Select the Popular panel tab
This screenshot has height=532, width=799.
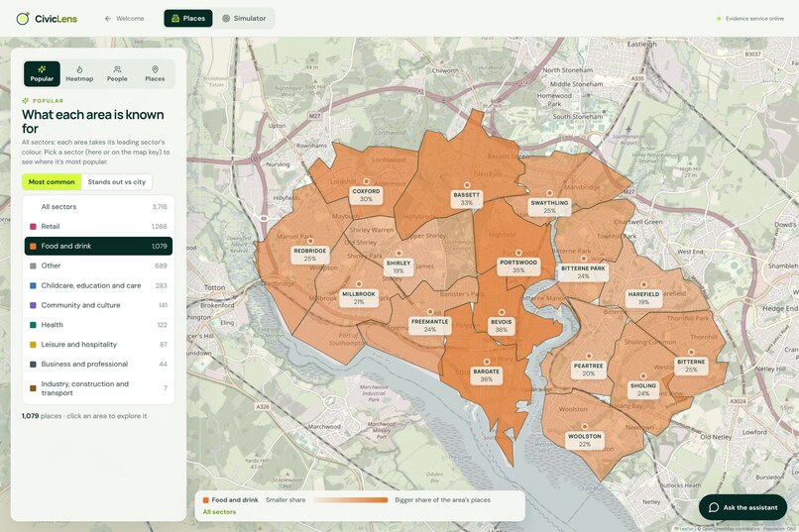pos(42,74)
